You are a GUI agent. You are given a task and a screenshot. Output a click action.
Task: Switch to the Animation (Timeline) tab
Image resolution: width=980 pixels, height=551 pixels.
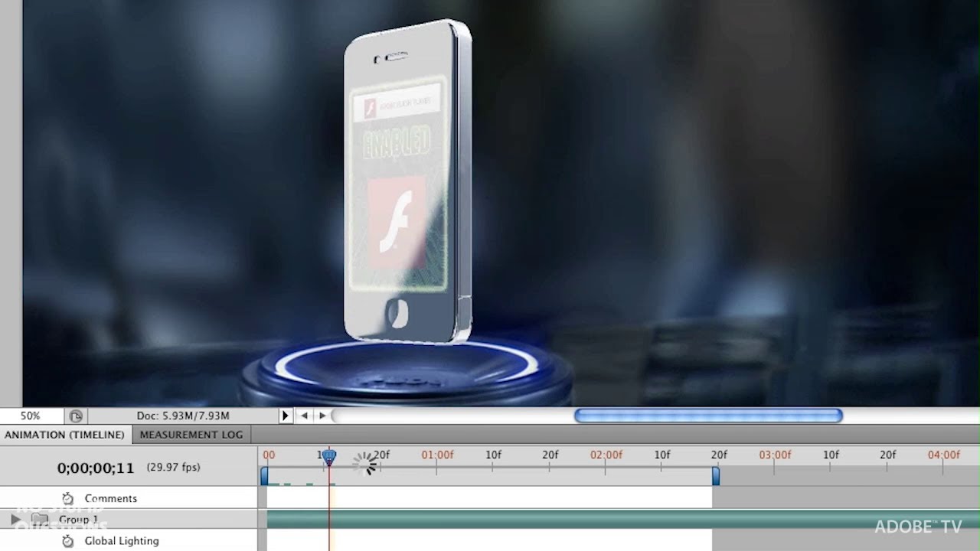64,435
